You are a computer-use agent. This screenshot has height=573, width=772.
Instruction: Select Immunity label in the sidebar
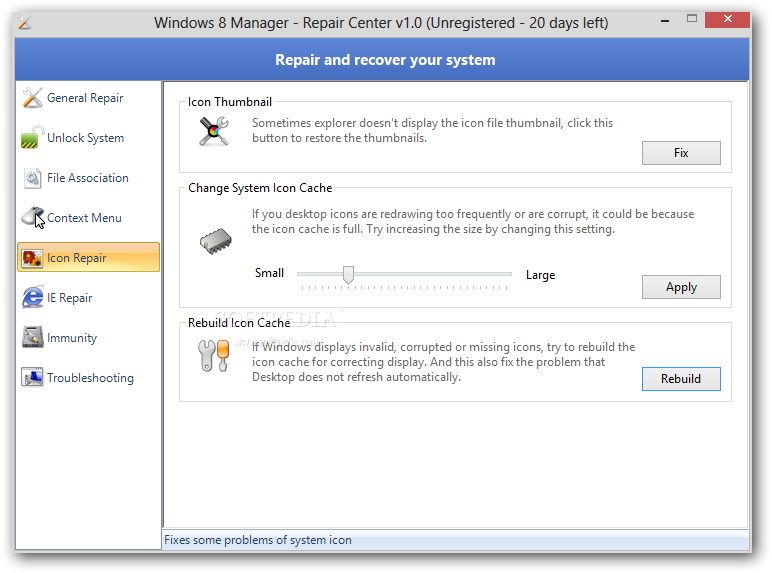tap(72, 338)
